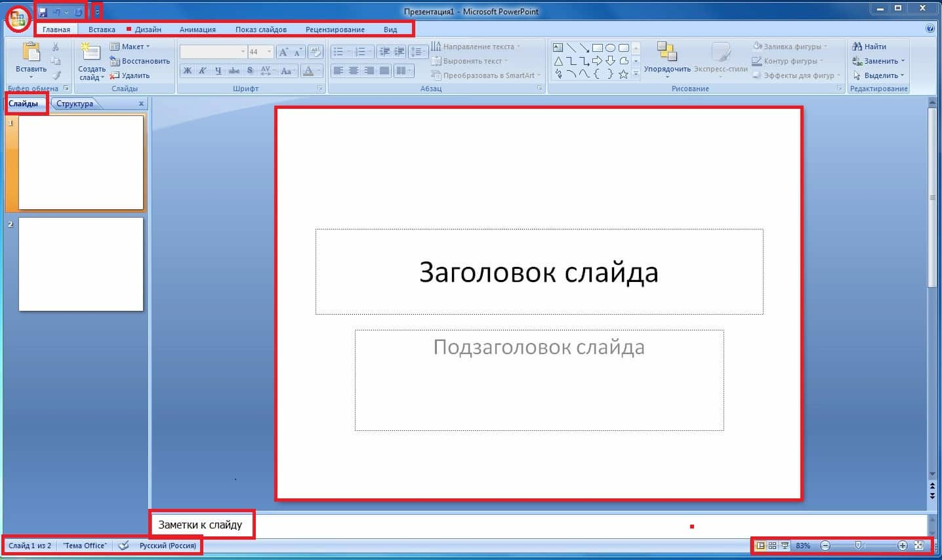Click the zoom out minus button

pyautogui.click(x=825, y=546)
